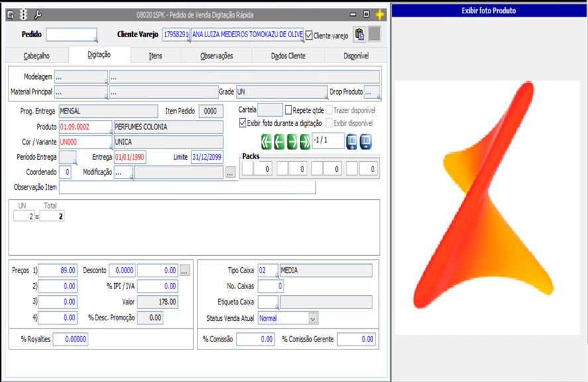The width and height of the screenshot is (588, 382).
Task: Jump to the last item record arrow
Action: click(x=305, y=141)
